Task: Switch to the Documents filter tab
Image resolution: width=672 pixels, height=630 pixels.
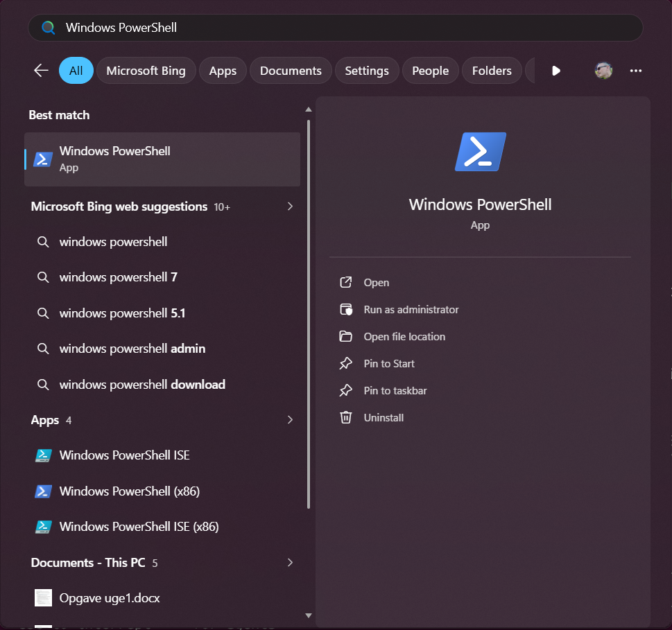Action: [x=291, y=71]
